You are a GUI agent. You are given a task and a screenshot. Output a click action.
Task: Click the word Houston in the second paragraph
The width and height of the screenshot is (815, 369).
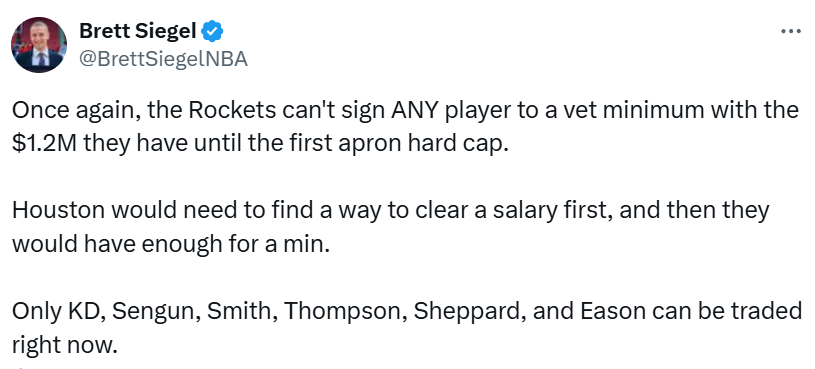[58, 212]
